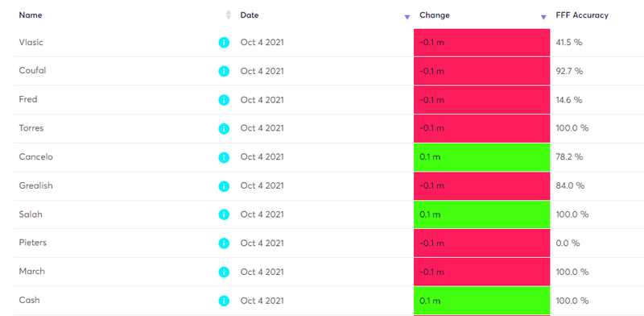Open the info icon for Cancelo
The image size is (644, 316).
(224, 157)
